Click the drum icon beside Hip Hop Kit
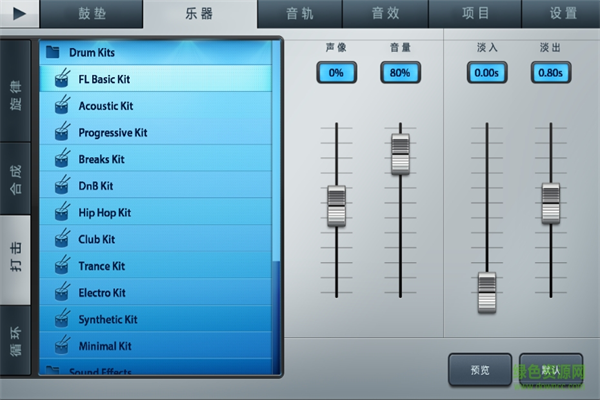 pyautogui.click(x=61, y=213)
